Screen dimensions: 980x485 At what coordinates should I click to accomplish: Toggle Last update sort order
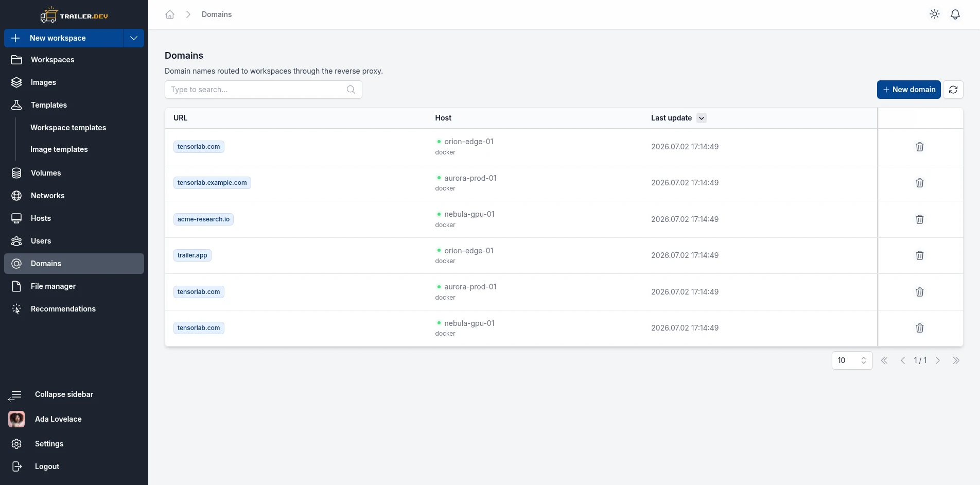point(702,118)
